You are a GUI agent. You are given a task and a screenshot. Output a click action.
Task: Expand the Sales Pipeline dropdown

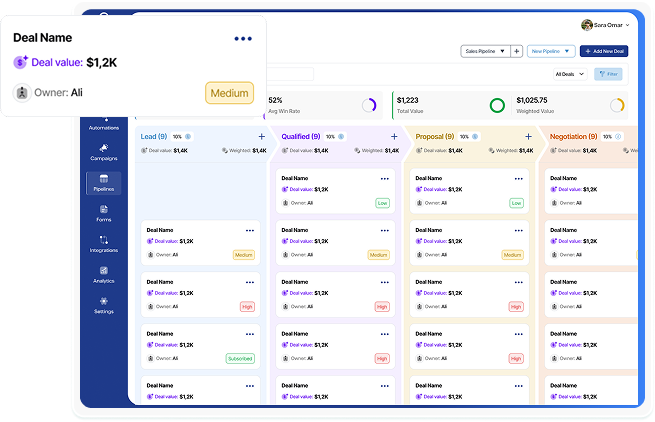coord(484,51)
